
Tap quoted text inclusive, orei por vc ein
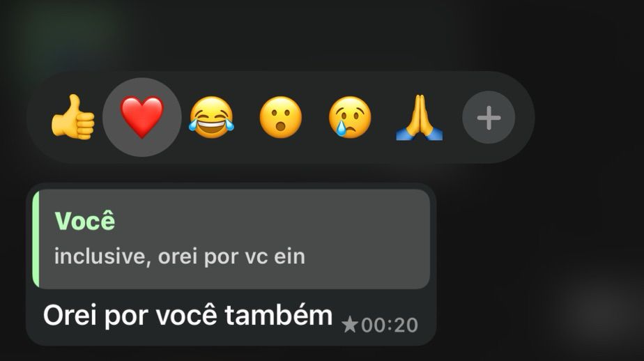click(180, 256)
